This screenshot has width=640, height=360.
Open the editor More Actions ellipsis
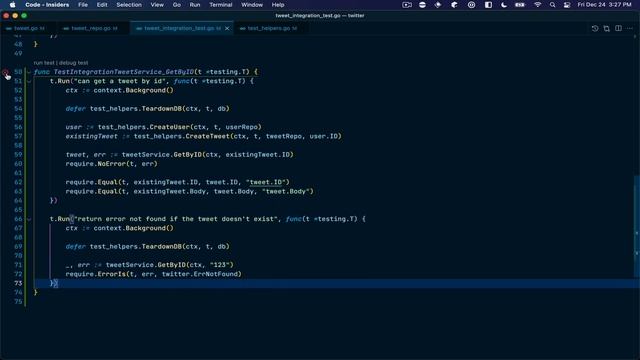click(x=630, y=28)
